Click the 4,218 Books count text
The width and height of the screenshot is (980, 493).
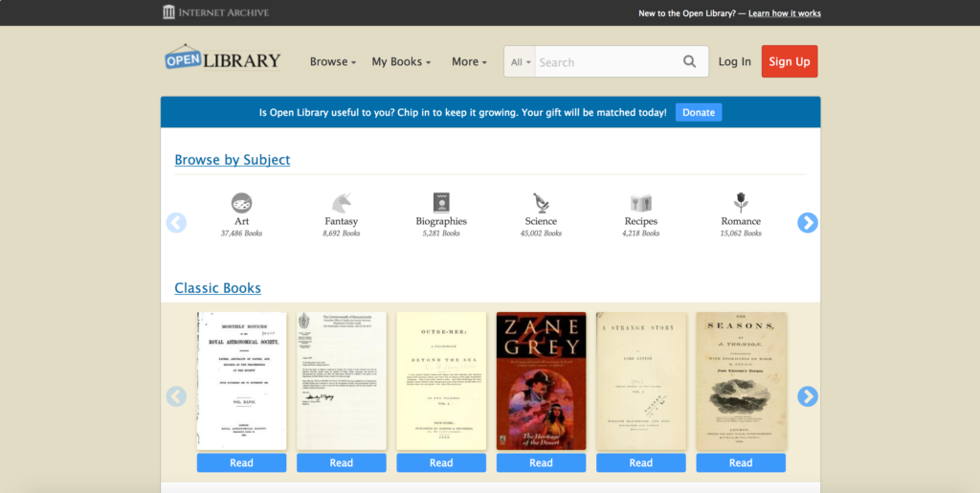click(x=641, y=233)
